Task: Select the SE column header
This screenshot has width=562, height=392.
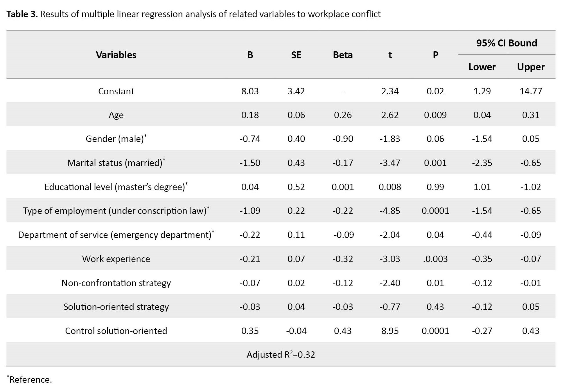Action: tap(296, 55)
